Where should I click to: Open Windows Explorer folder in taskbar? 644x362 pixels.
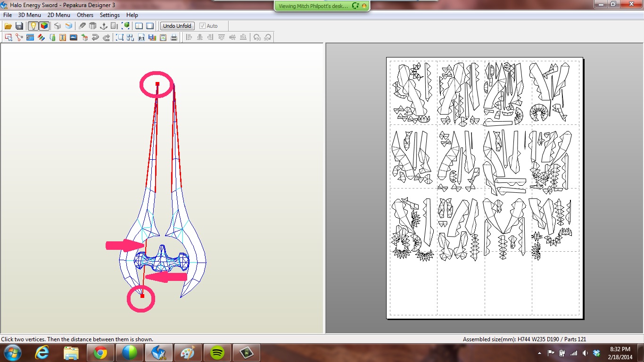click(71, 353)
